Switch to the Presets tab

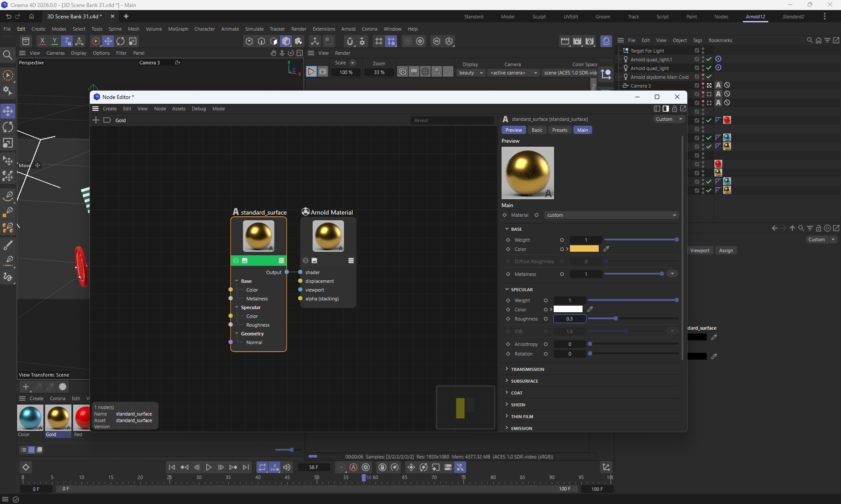(x=559, y=130)
